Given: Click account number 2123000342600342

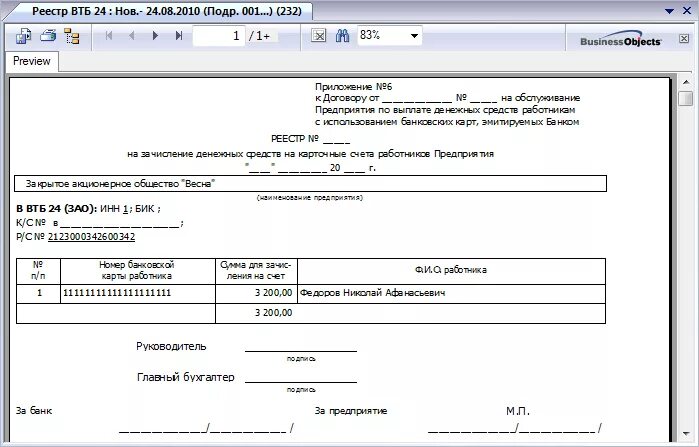Looking at the screenshot, I should pos(91,237).
